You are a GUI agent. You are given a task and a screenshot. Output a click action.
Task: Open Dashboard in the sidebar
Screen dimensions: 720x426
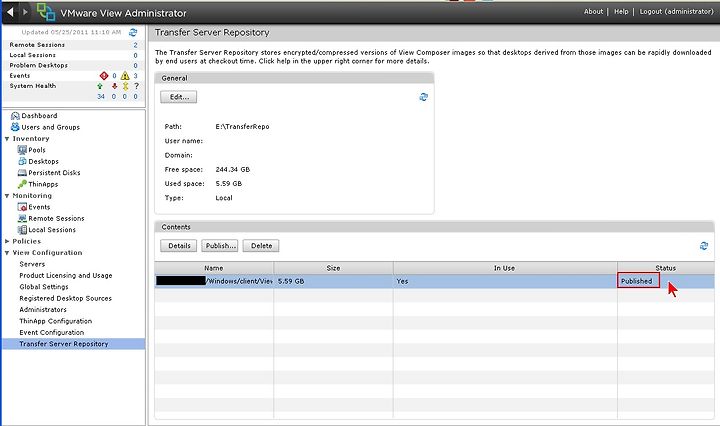(x=39, y=116)
